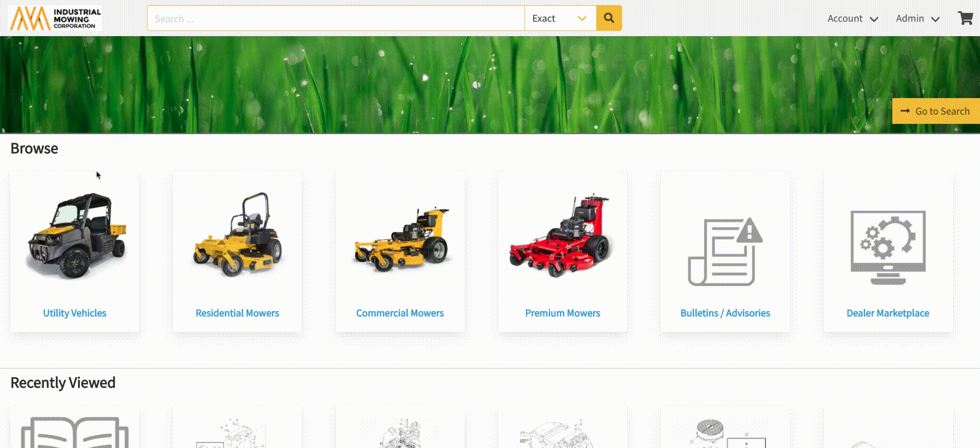Open the Residential Mowers link
The width and height of the screenshot is (980, 448).
(237, 313)
